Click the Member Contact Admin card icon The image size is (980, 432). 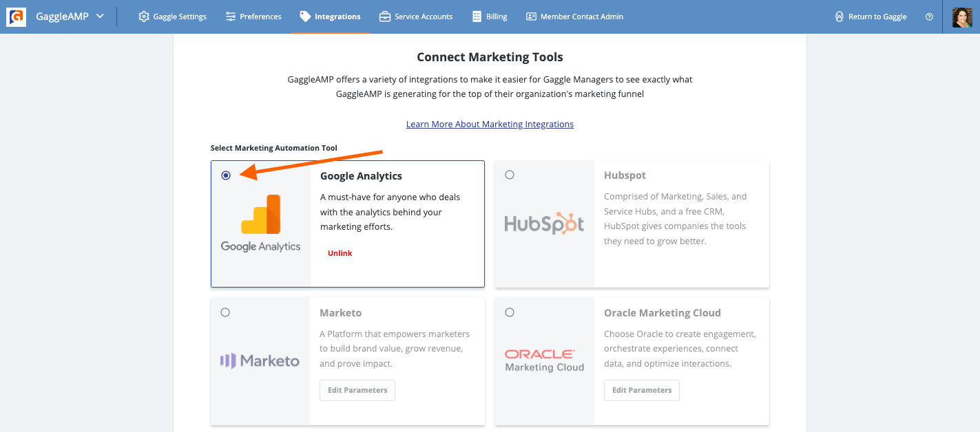pos(531,17)
